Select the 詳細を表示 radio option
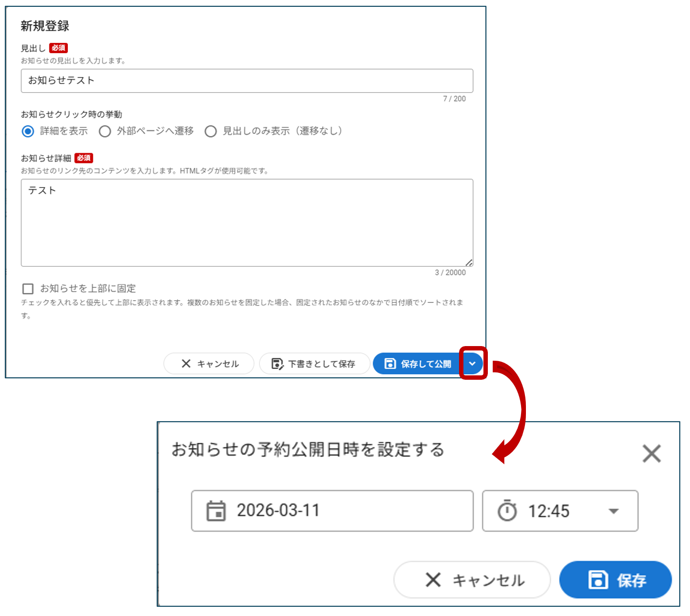The width and height of the screenshot is (690, 616). 28,131
